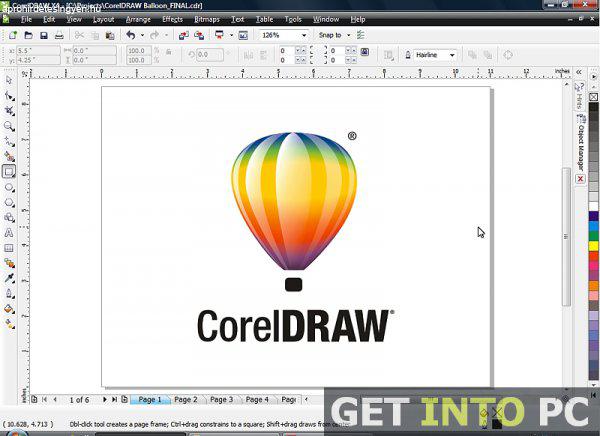Open the Help menu

click(358, 19)
